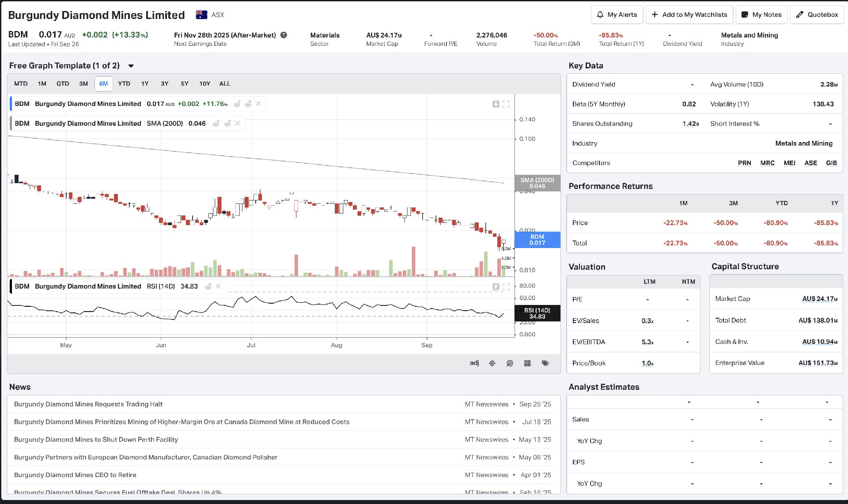Open the Requests Trading Halt news headline

pos(88,404)
